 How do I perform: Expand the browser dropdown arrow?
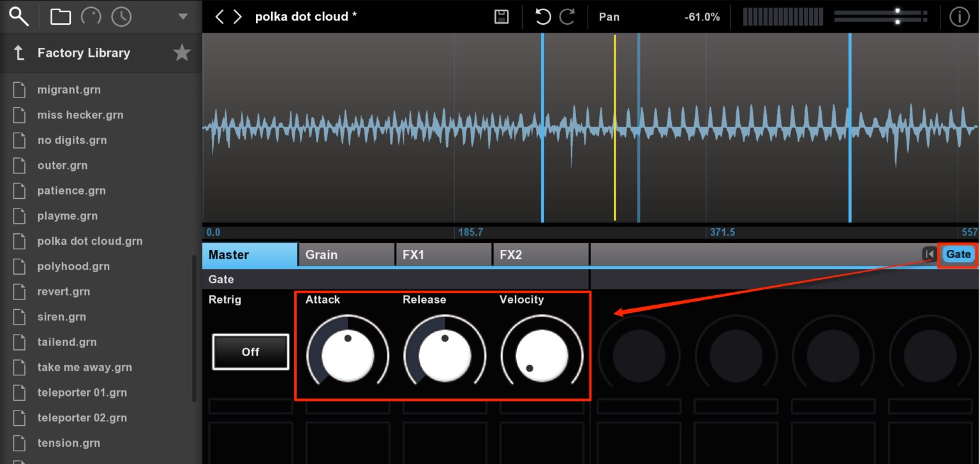click(183, 17)
